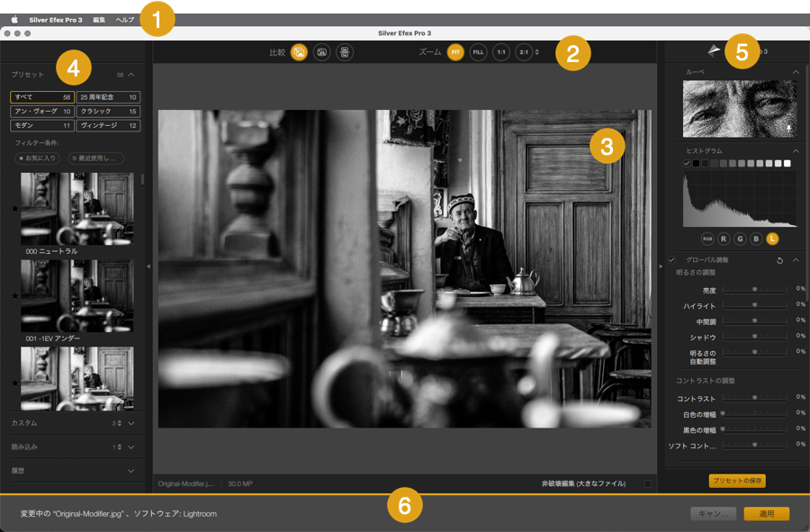Screen dimensions: 810x532
Task: Filter presets by 最近使用し…
Action: pyautogui.click(x=96, y=158)
